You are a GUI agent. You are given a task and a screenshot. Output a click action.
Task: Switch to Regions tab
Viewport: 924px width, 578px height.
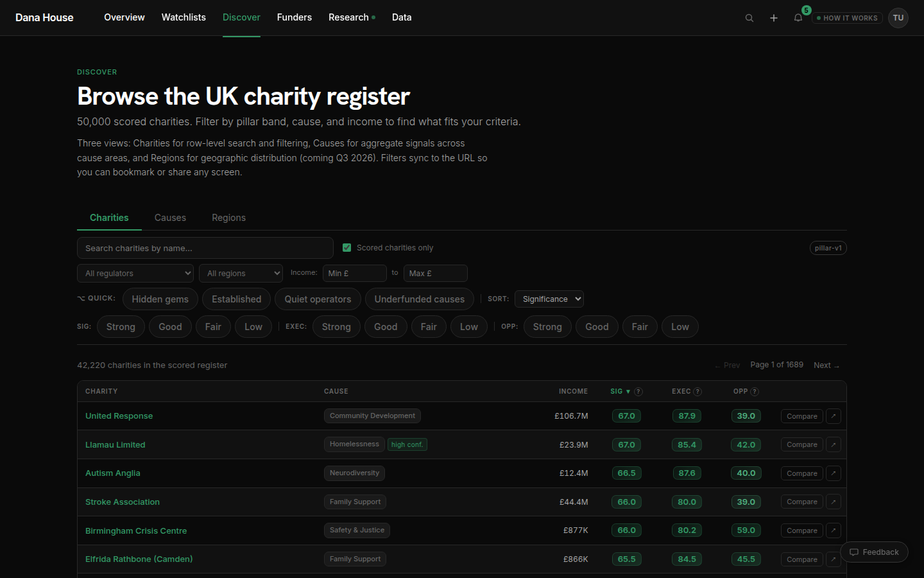228,218
